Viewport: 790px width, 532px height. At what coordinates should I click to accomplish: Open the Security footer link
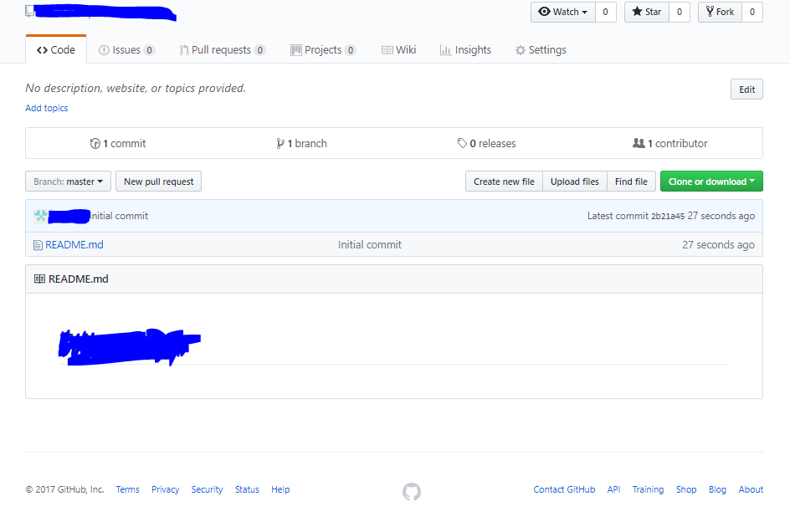(x=207, y=489)
